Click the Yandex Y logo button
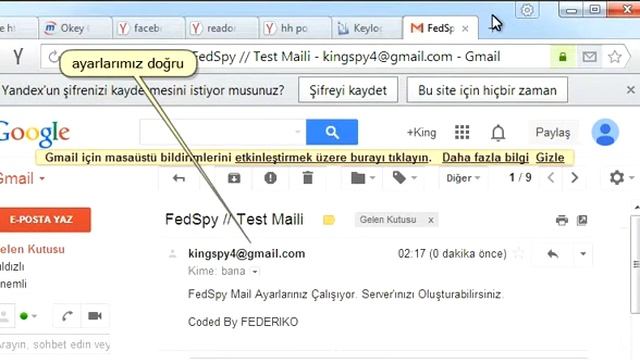The image size is (640, 360). [x=18, y=56]
